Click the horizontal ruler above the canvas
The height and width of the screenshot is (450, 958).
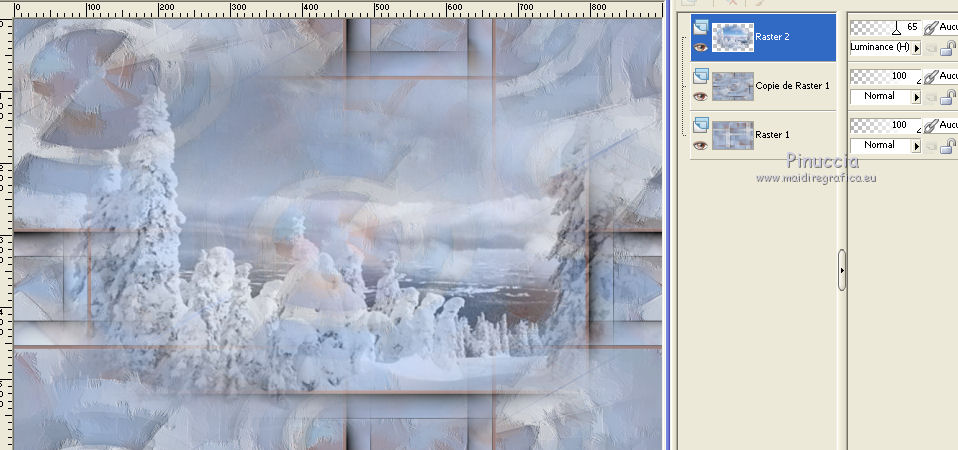[338, 9]
